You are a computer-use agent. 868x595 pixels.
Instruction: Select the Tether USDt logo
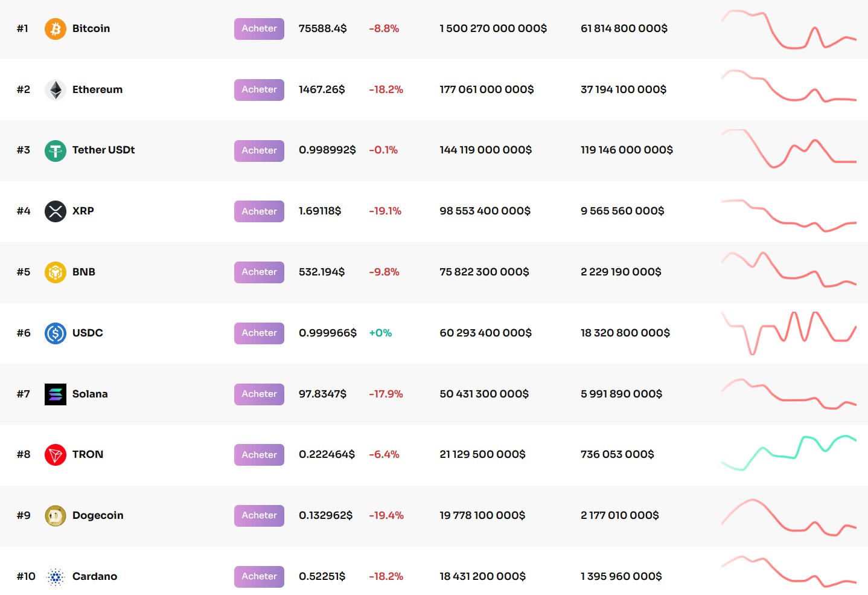click(x=55, y=150)
